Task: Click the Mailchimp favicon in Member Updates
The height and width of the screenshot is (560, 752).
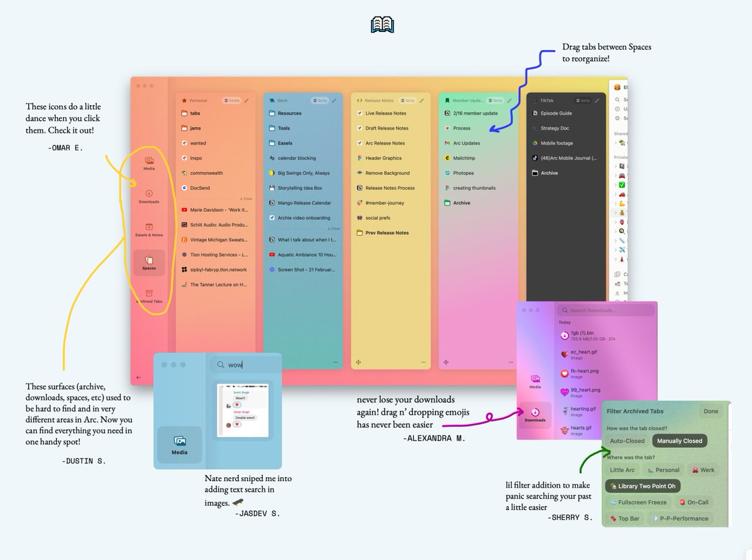Action: coord(447,158)
